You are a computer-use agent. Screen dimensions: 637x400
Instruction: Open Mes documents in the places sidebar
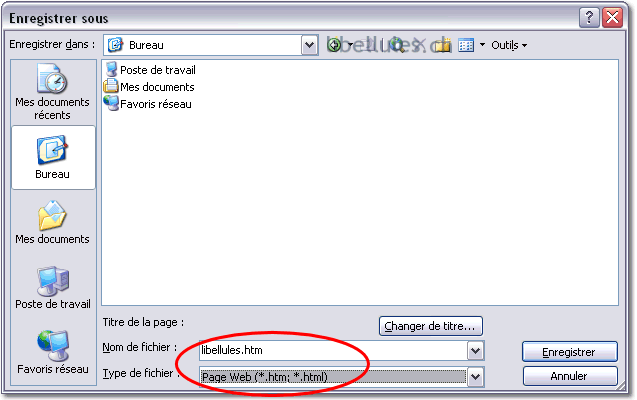(52, 223)
